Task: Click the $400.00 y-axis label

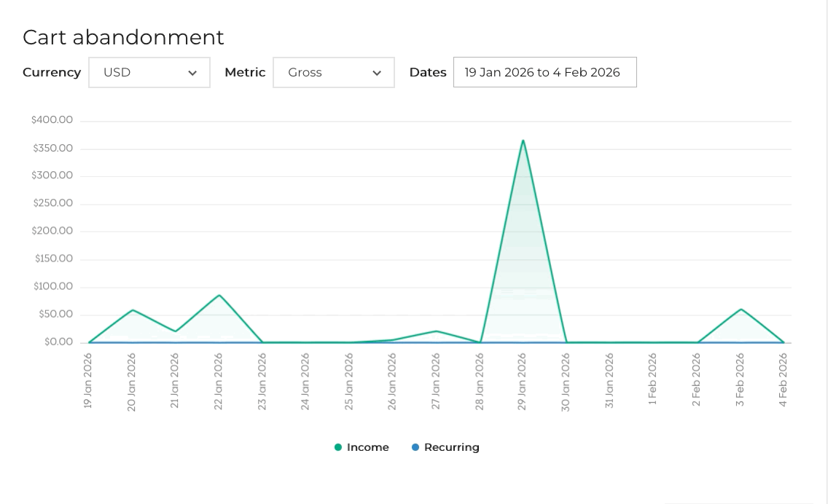Action: point(52,119)
